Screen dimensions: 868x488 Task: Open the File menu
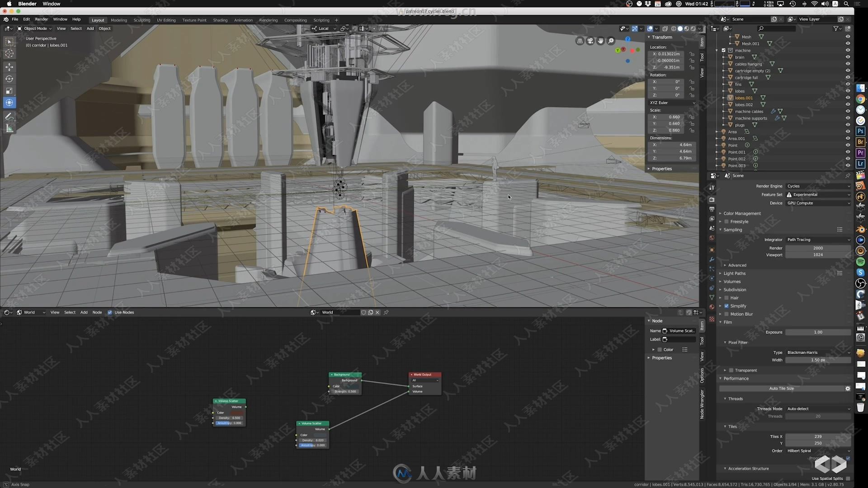[x=15, y=19]
